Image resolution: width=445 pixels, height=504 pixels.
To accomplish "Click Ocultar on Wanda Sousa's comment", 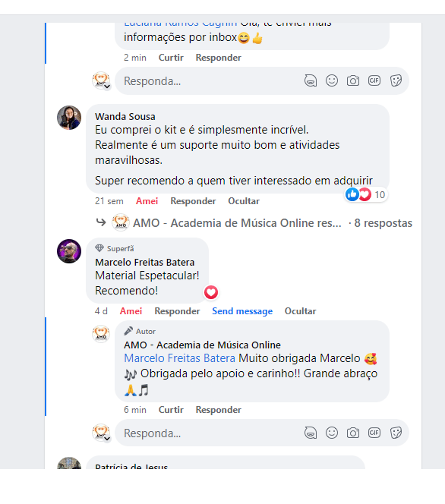I will coord(244,201).
